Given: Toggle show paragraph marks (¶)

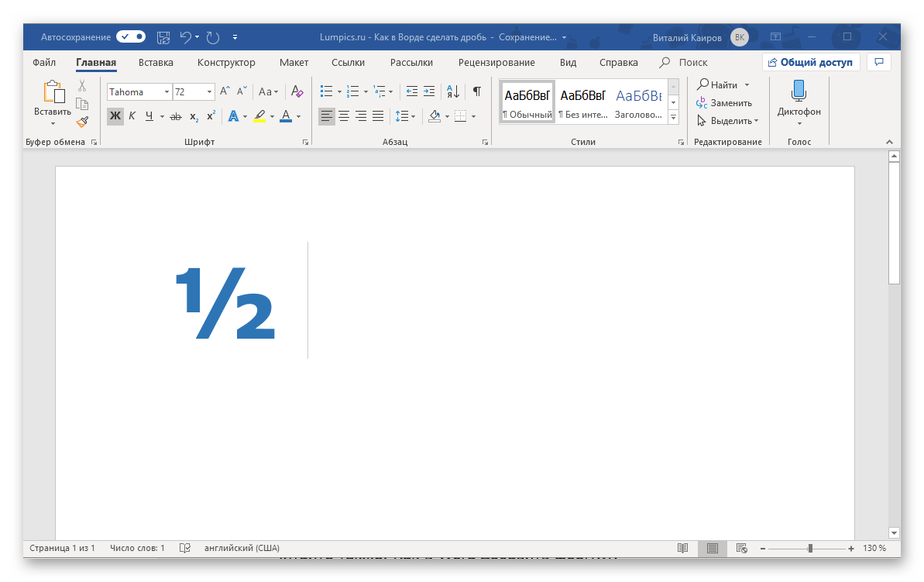Looking at the screenshot, I should tap(477, 91).
